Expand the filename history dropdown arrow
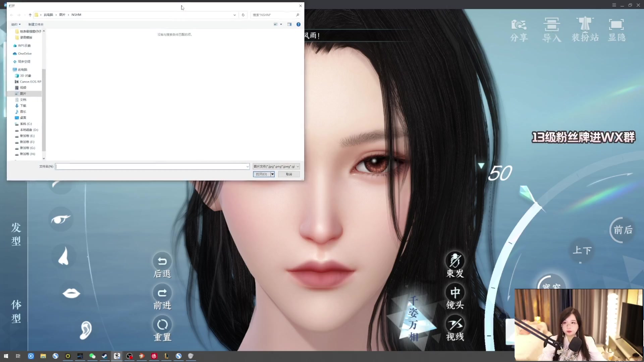This screenshot has height=362, width=644. pyautogui.click(x=248, y=167)
